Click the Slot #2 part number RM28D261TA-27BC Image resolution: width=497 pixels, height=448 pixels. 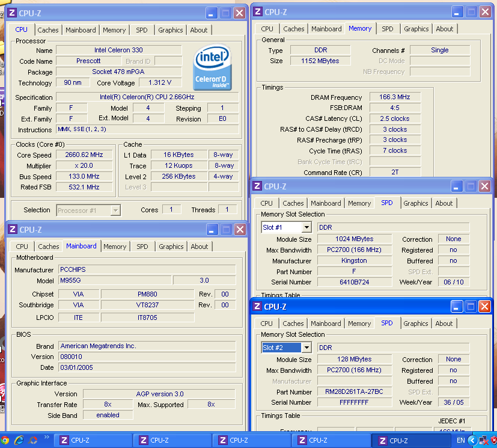[x=355, y=391]
